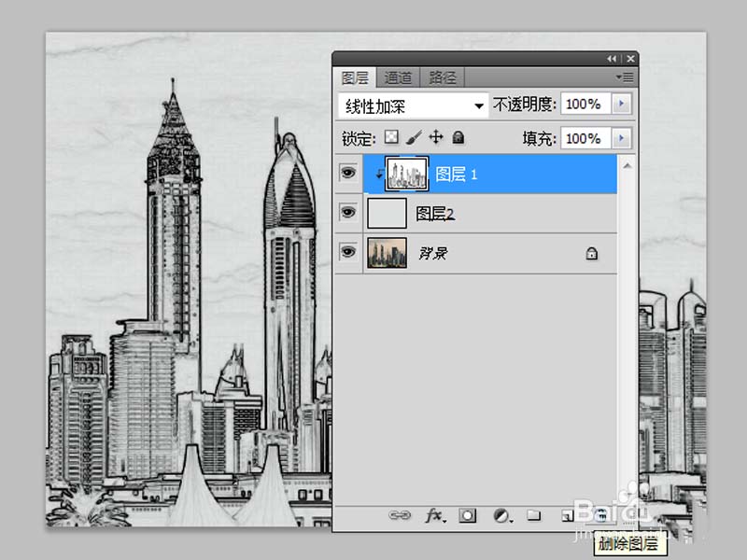
Task: Collapse the panel with double-arrow button
Action: [612, 58]
